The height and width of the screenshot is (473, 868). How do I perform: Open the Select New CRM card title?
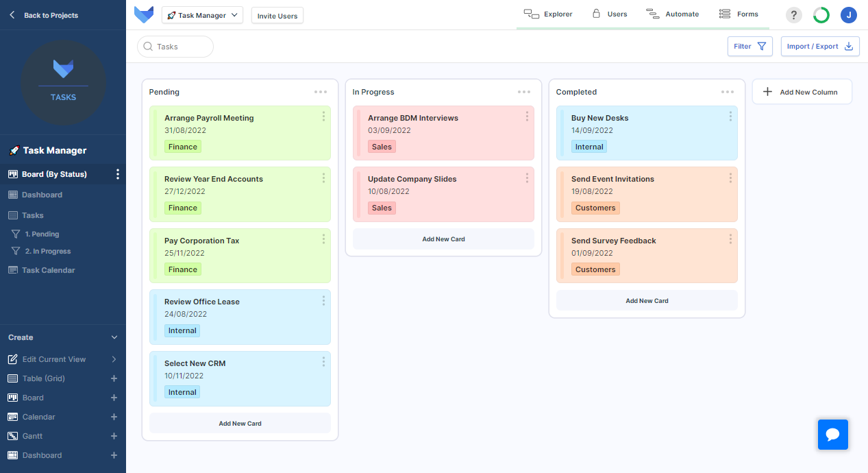pos(195,363)
